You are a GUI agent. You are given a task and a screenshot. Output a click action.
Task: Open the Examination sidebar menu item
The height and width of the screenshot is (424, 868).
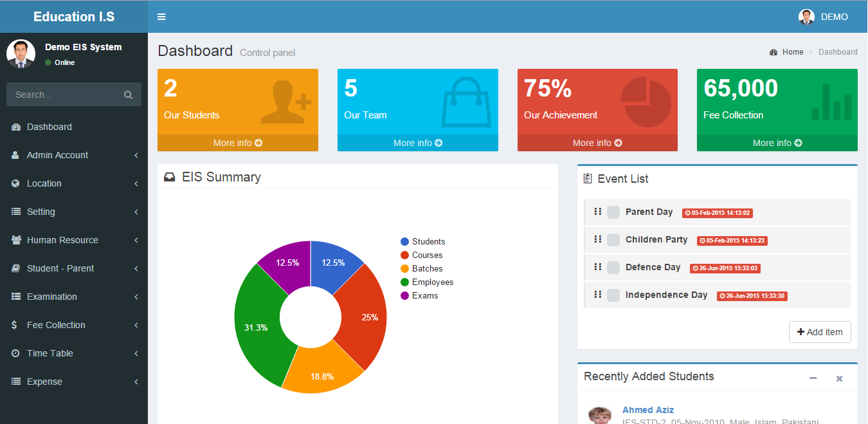tap(52, 297)
